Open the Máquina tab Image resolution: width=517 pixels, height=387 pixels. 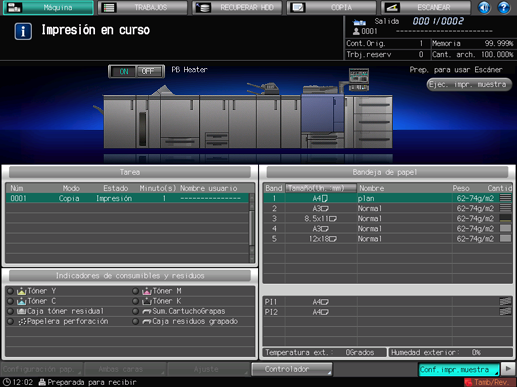click(48, 7)
